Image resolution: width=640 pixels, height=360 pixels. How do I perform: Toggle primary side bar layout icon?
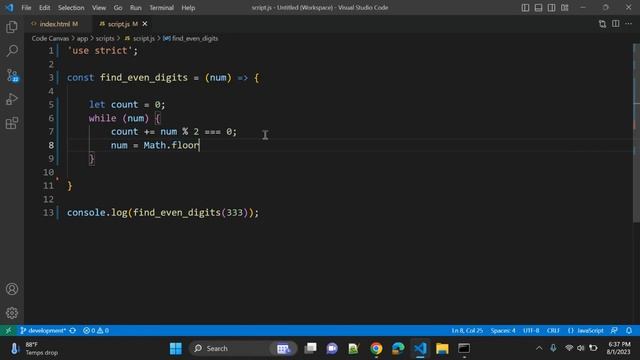pyautogui.click(x=525, y=7)
